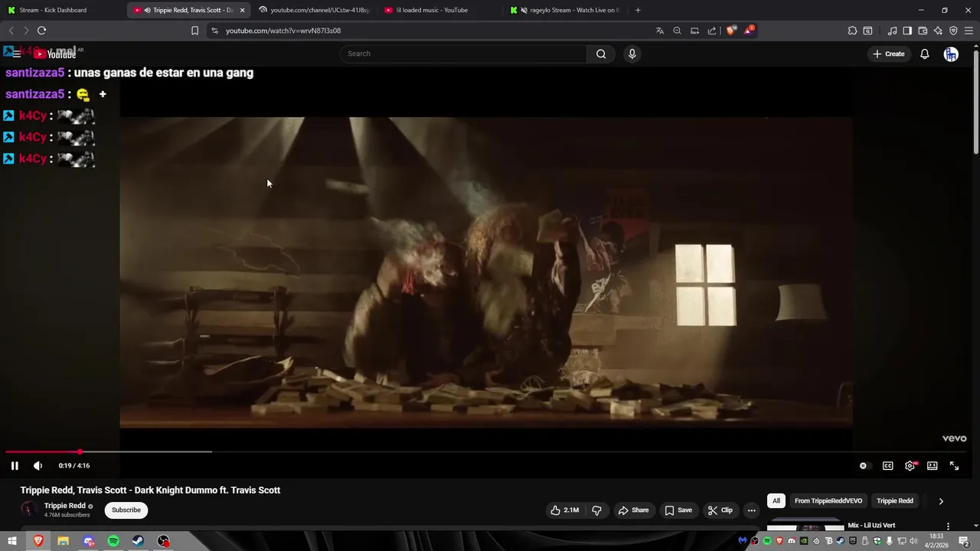Viewport: 980px width, 551px height.
Task: Open the translate page icon
Action: pos(660,31)
